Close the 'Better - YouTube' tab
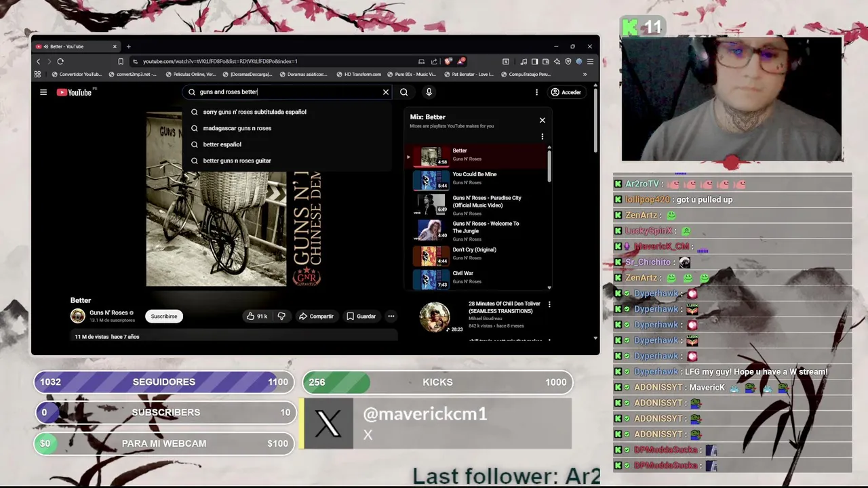The width and height of the screenshot is (868, 488). click(115, 47)
